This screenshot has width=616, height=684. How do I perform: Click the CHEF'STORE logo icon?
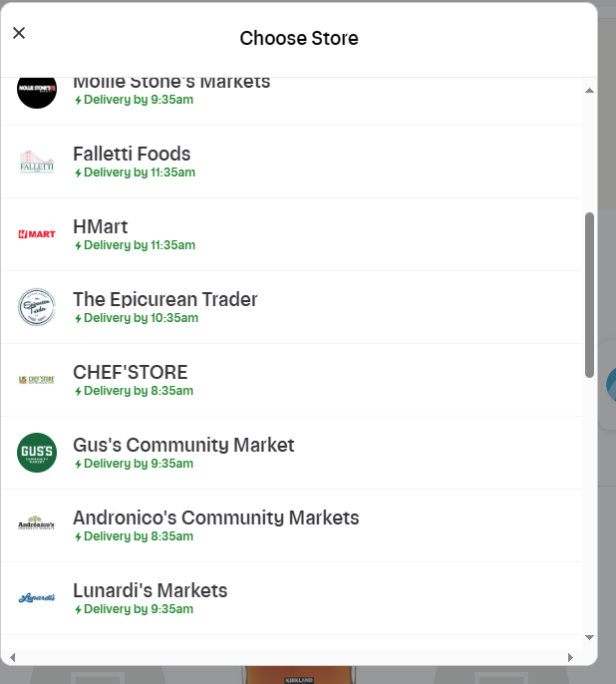tap(37, 380)
